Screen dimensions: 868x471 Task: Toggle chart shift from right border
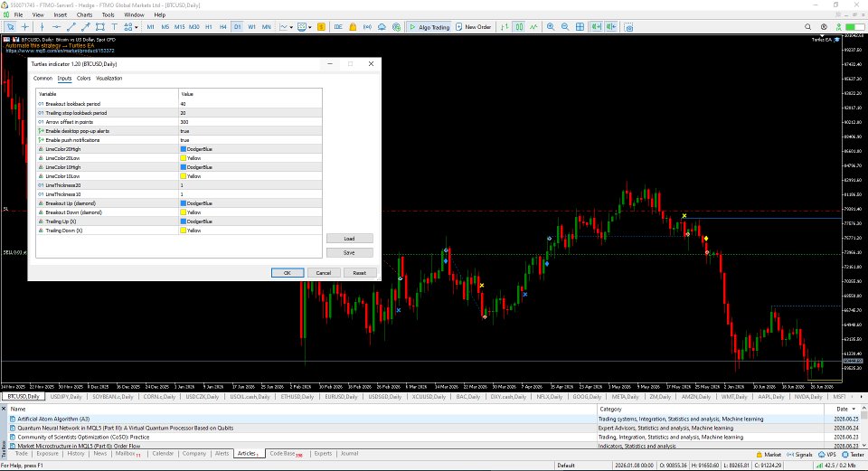click(611, 26)
